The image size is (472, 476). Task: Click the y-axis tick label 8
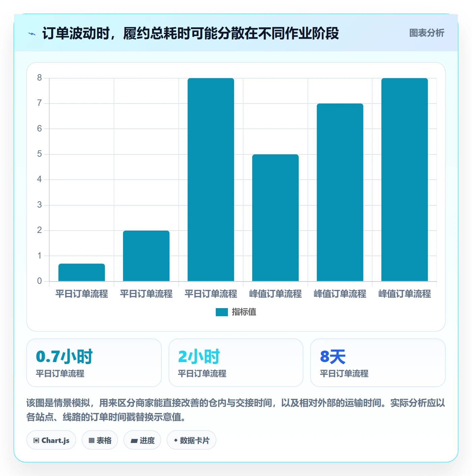coord(39,78)
